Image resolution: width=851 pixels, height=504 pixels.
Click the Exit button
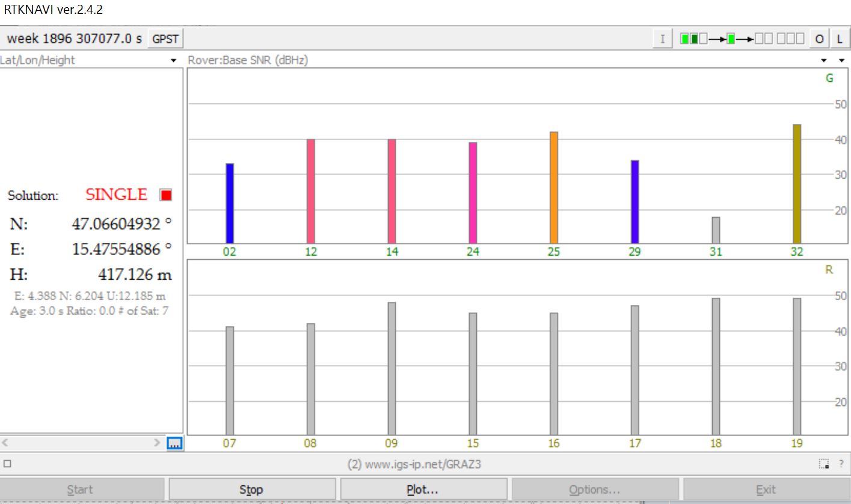pos(765,490)
